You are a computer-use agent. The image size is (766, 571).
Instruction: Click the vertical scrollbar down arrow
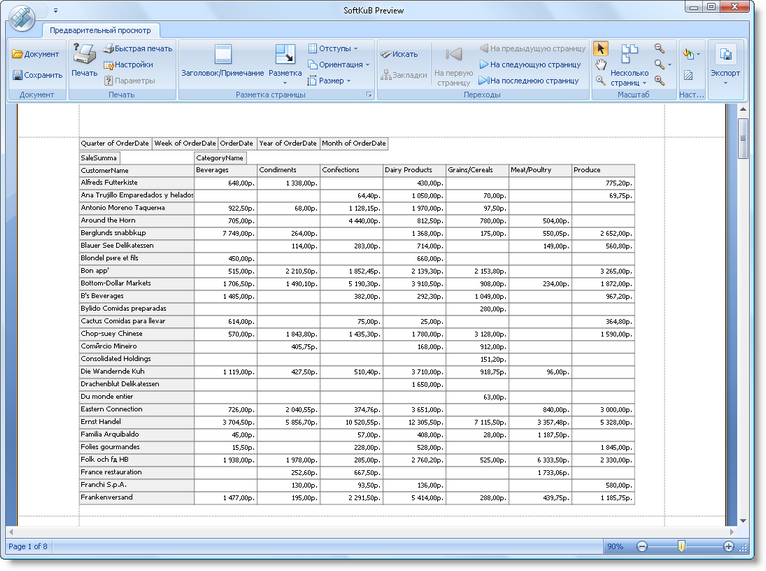pyautogui.click(x=743, y=520)
